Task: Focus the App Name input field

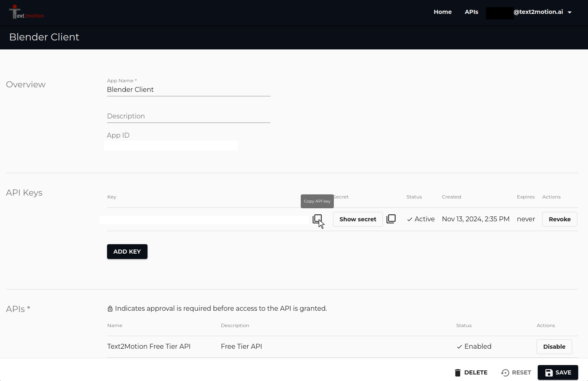Action: (189, 89)
